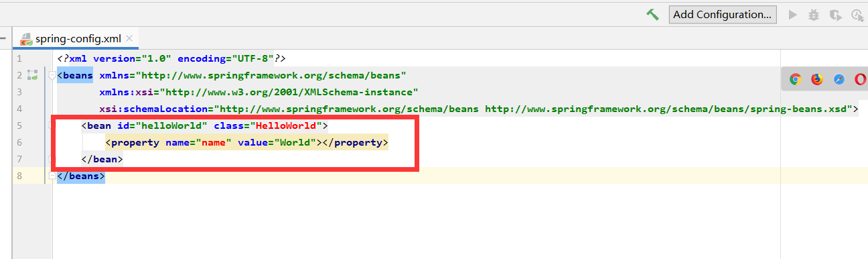Screen dimensions: 868x259
Task: Click the fold end marker on line 7
Action: click(x=52, y=160)
